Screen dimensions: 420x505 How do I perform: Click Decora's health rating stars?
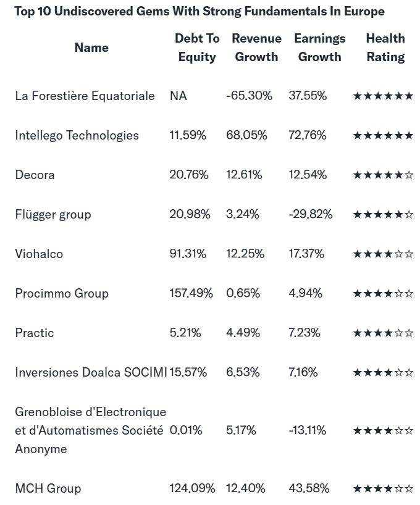tap(383, 175)
